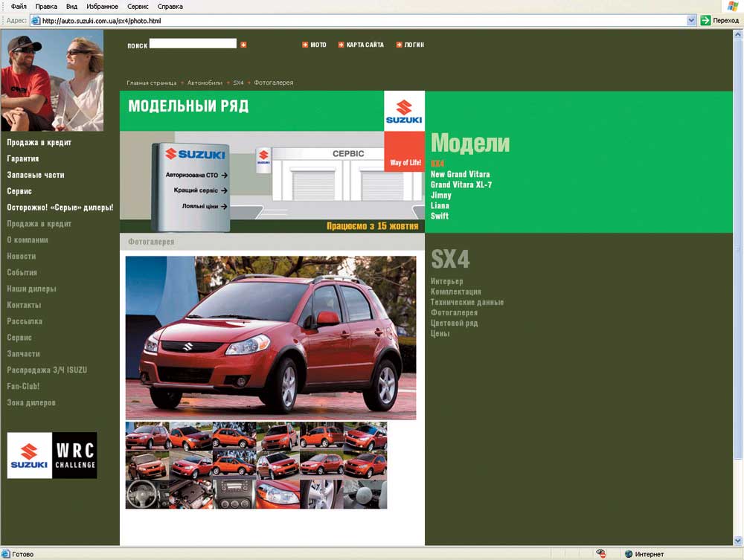Open the Сервис menu in menu bar
The image size is (744, 560).
138,6
